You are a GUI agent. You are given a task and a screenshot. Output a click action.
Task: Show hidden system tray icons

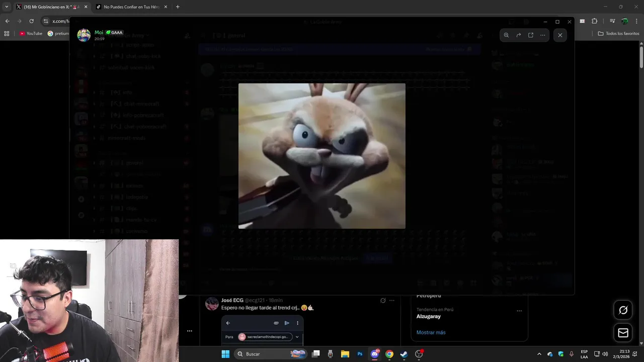[538, 354]
